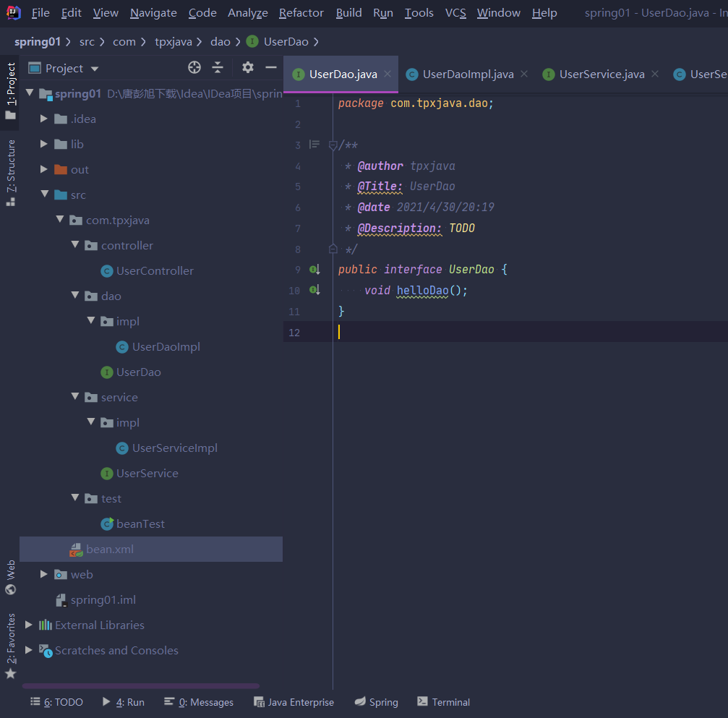The image size is (728, 718).
Task: Collapse the test package arrow
Action: point(75,498)
